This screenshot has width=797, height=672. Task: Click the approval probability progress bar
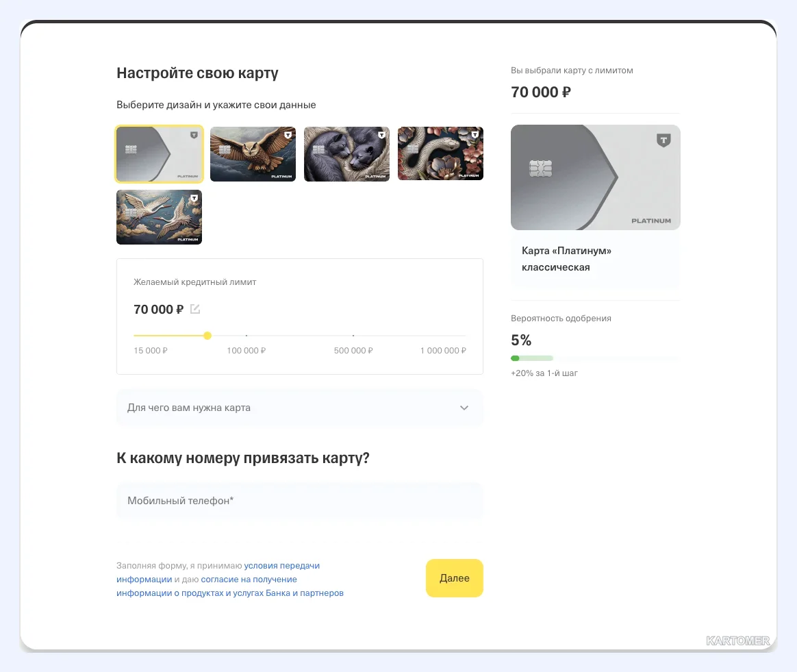(595, 358)
